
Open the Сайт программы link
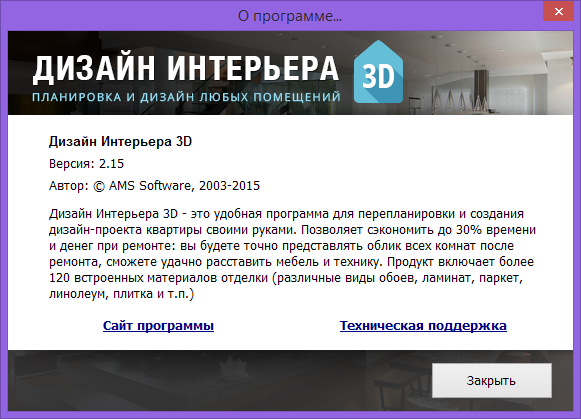[158, 326]
